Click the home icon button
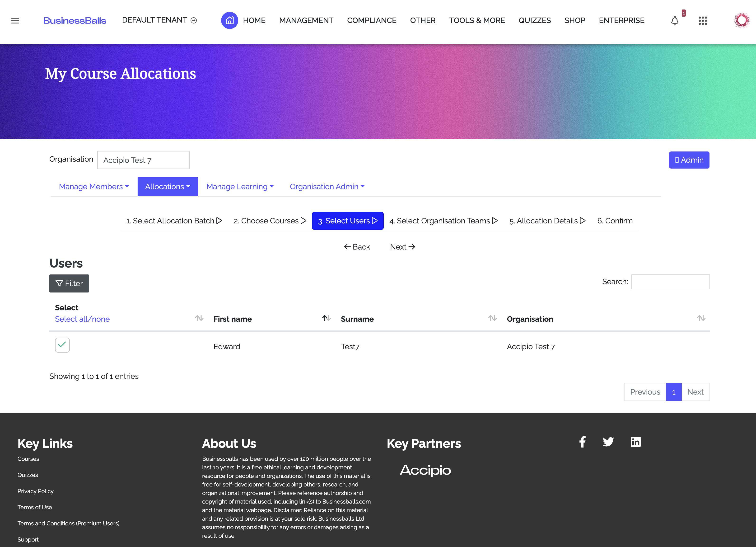This screenshot has width=756, height=547. pyautogui.click(x=229, y=20)
